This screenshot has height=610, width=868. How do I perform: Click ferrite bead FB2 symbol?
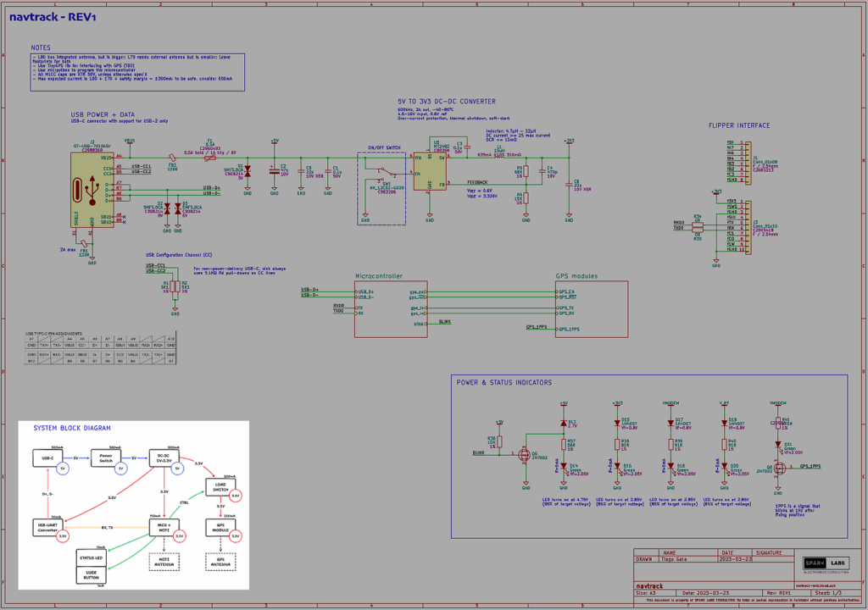click(x=172, y=158)
